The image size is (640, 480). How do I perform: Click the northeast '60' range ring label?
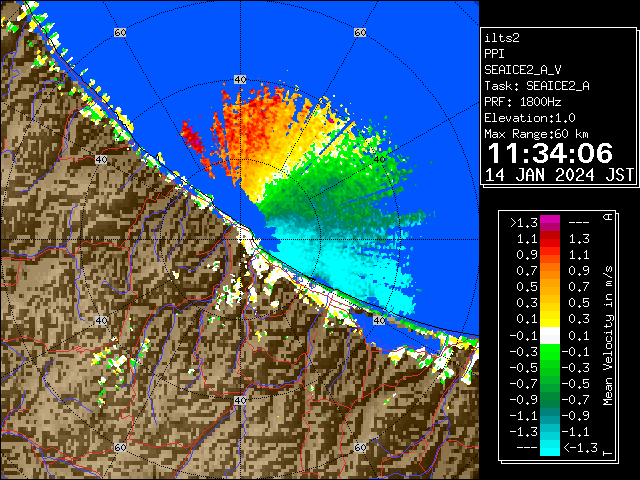tap(360, 32)
